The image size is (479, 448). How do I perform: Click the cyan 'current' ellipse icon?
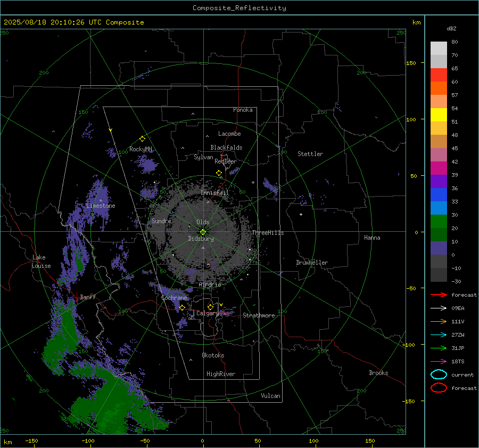(x=439, y=374)
